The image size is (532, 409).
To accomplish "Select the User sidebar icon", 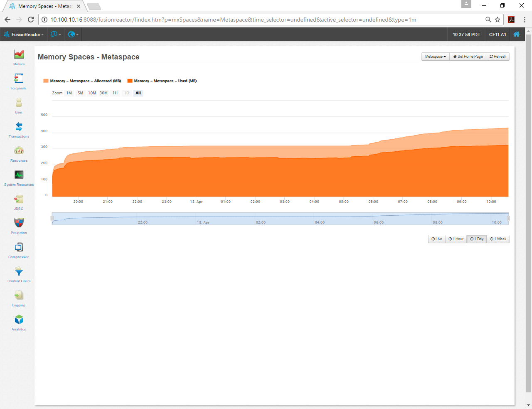I will (19, 102).
